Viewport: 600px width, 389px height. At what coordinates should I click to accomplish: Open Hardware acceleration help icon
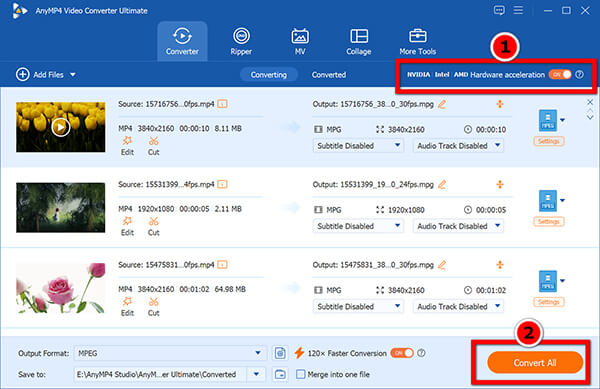tap(580, 75)
